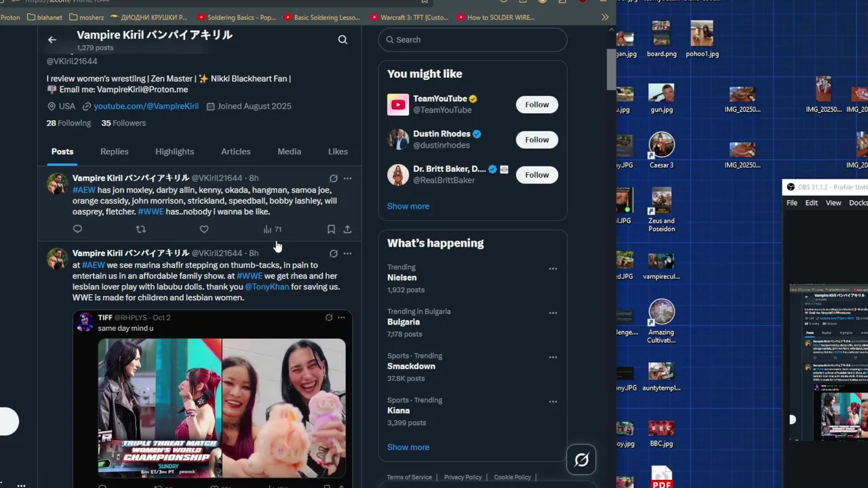Repost the first AEW post
Viewport: 868px width, 488px height.
141,229
